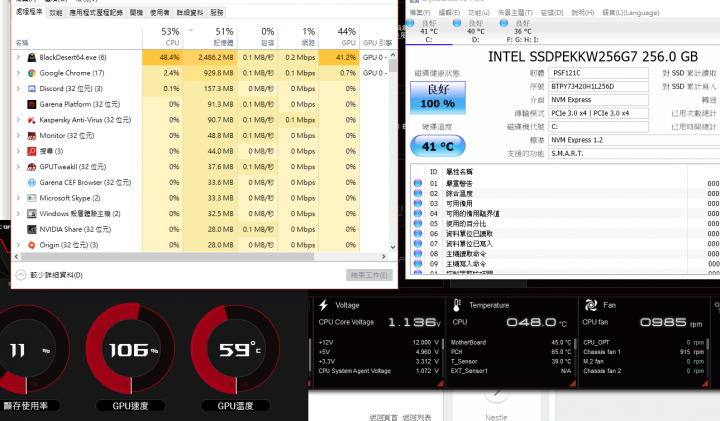
Task: Expand the Discord process group
Action: click(x=18, y=89)
